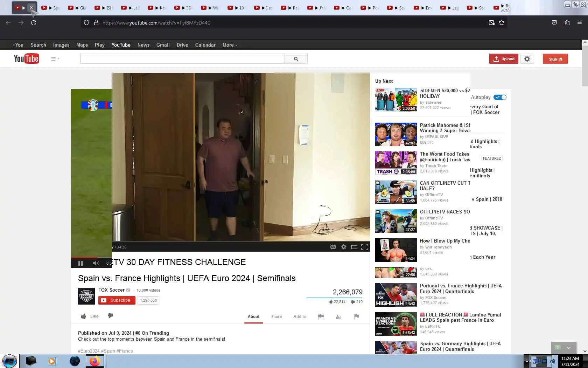
Task: Report the video with flag icon
Action: [357, 316]
